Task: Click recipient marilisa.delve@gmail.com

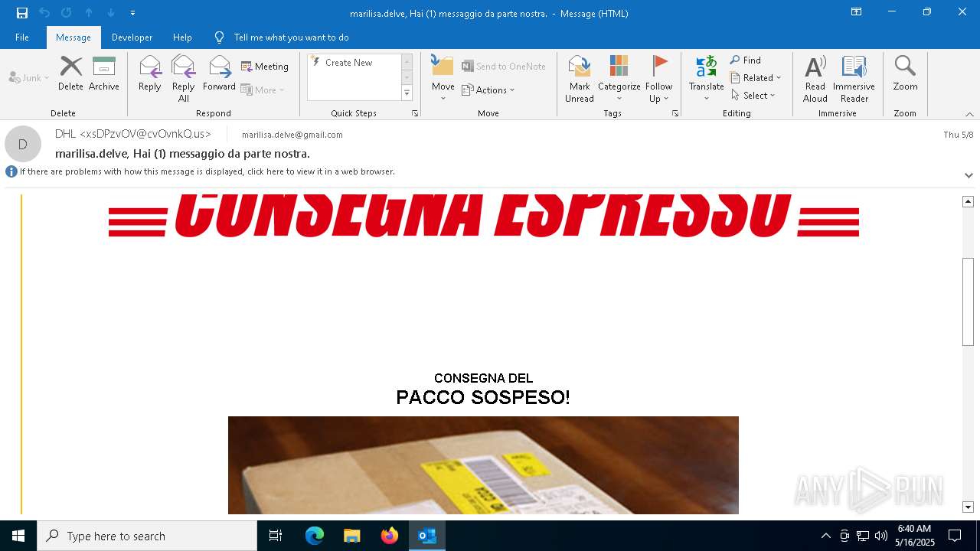Action: (292, 135)
